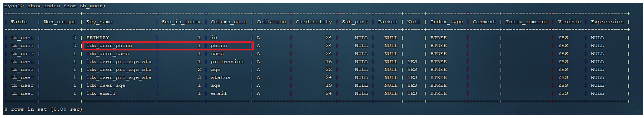
Task: Click the Expression column header
Action: [x=607, y=22]
